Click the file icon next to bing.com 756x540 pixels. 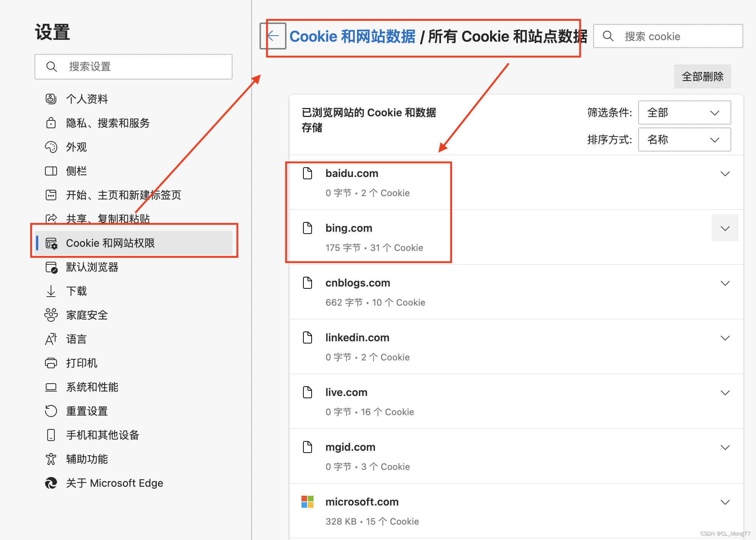[x=307, y=228]
